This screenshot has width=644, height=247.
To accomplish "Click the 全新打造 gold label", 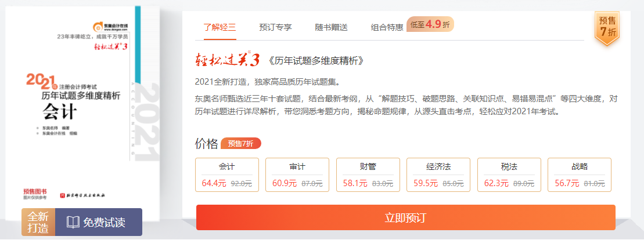I will pos(38,222).
